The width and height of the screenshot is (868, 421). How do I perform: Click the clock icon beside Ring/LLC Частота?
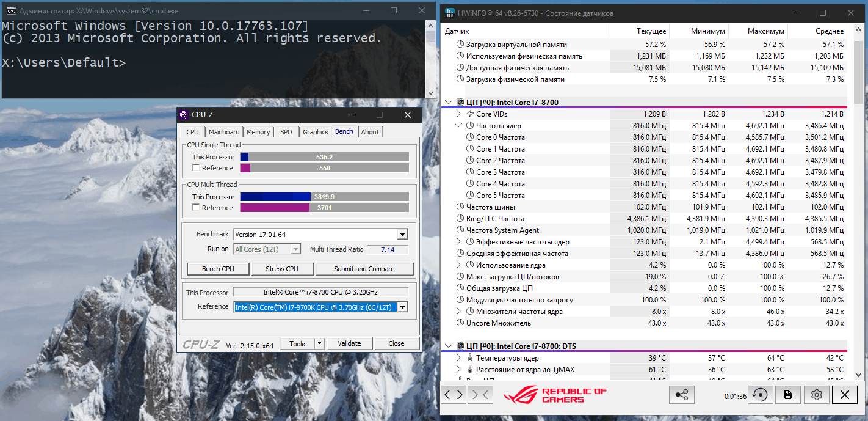click(460, 218)
